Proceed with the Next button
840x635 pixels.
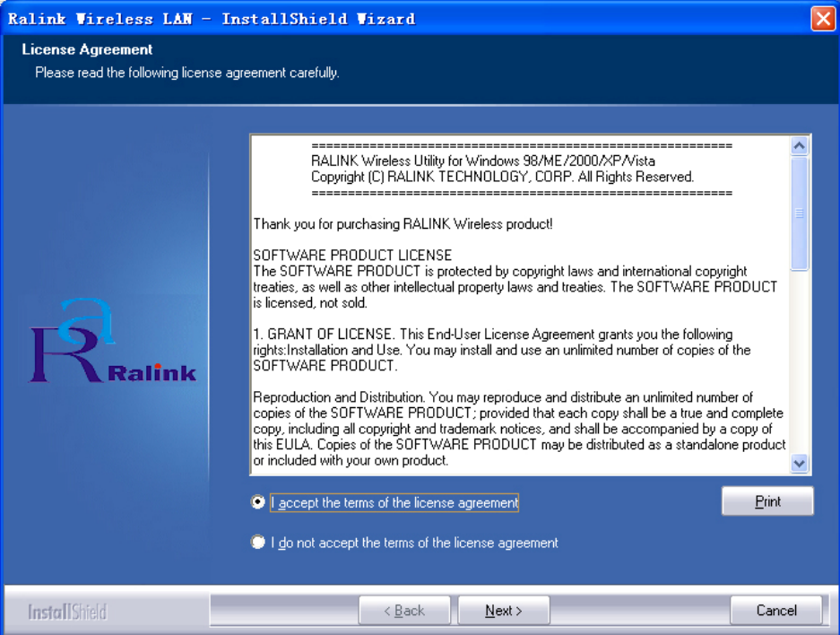coord(504,611)
